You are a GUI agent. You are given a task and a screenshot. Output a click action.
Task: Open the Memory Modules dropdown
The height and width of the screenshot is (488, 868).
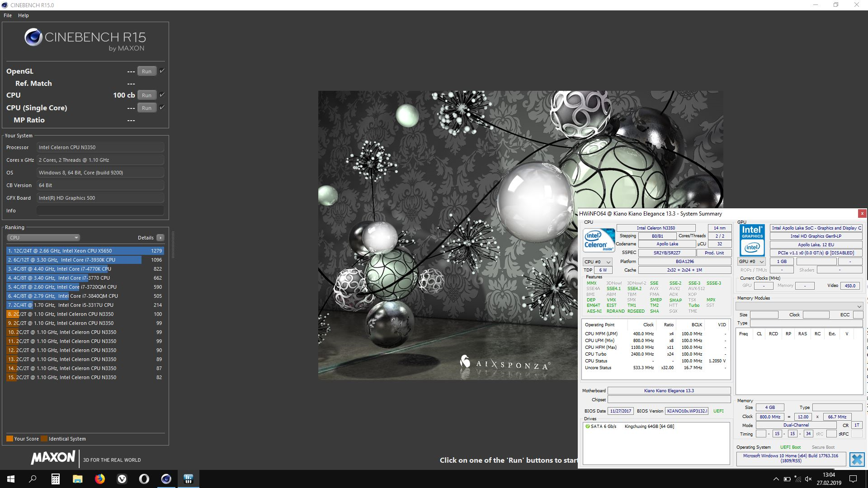[x=799, y=306]
